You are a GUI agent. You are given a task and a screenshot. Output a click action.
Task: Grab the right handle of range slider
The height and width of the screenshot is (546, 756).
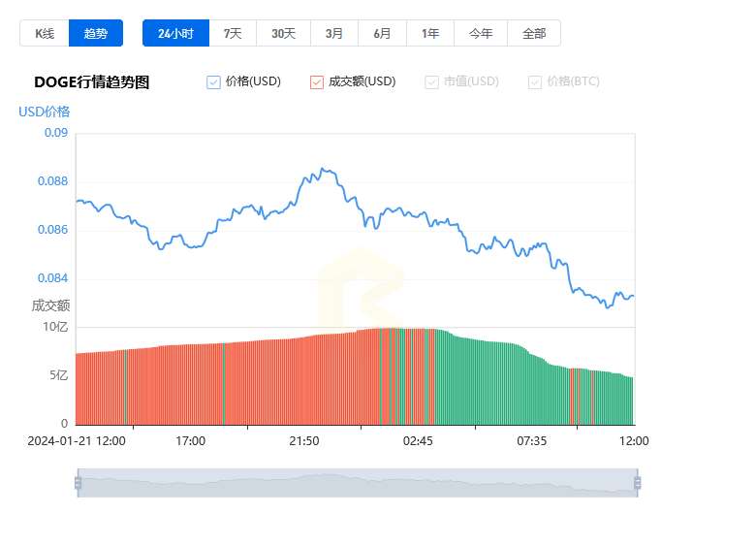tap(638, 483)
